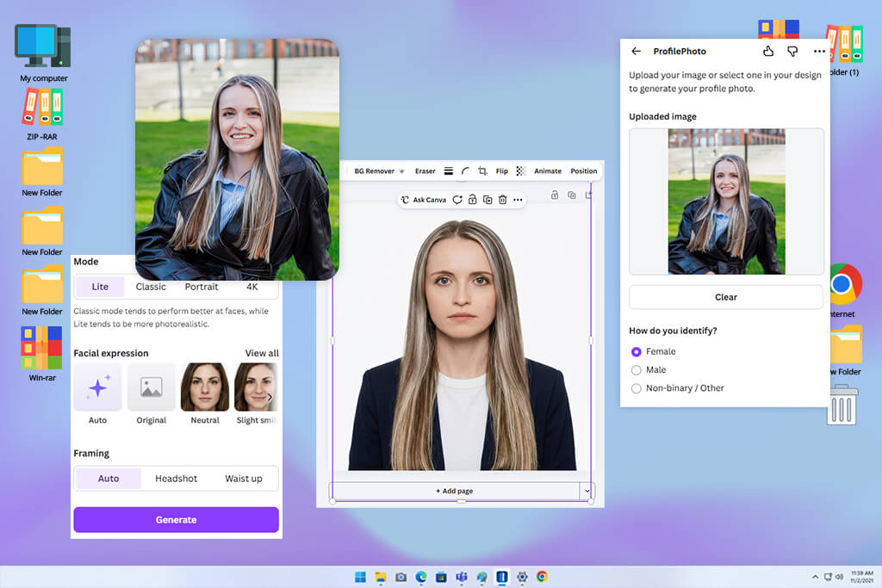This screenshot has height=588, width=882.
Task: Select the Female radio option
Action: [x=637, y=352]
